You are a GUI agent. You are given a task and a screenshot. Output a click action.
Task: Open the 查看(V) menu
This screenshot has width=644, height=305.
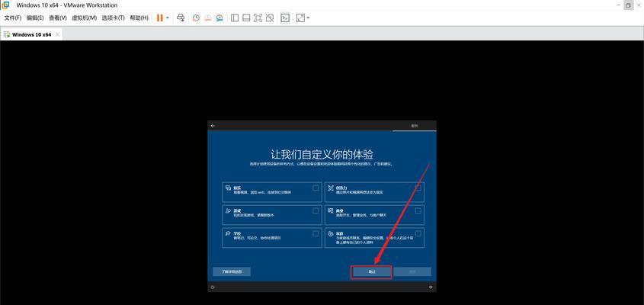pyautogui.click(x=57, y=18)
